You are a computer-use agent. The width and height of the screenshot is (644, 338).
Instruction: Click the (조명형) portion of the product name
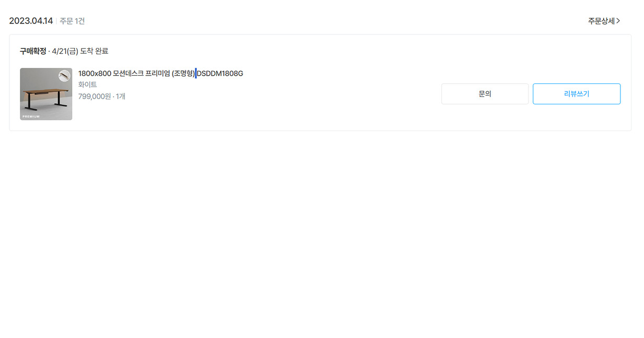[183, 74]
